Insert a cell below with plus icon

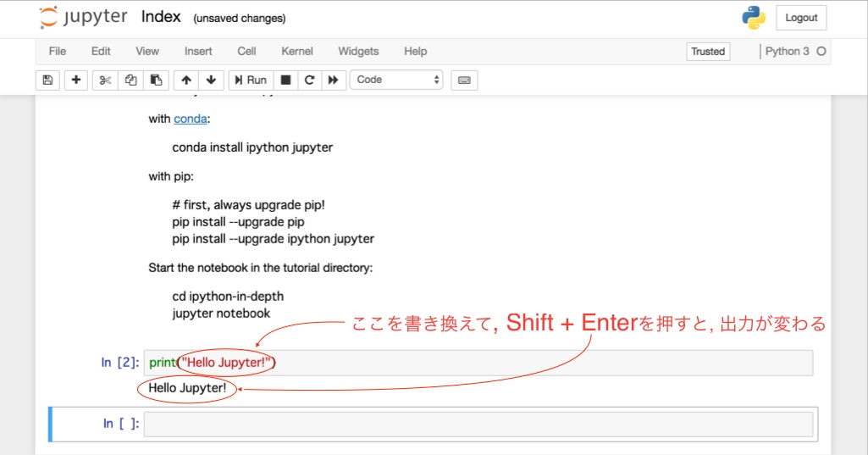click(76, 80)
